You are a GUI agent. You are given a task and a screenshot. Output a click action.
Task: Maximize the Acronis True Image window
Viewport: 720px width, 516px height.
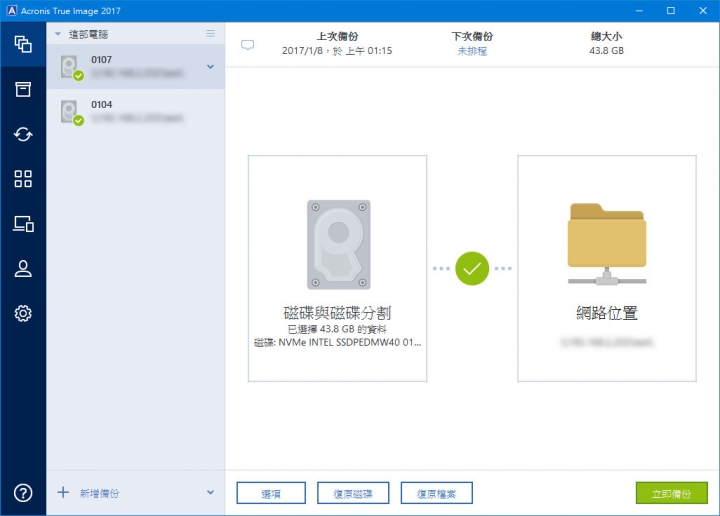[x=671, y=11]
